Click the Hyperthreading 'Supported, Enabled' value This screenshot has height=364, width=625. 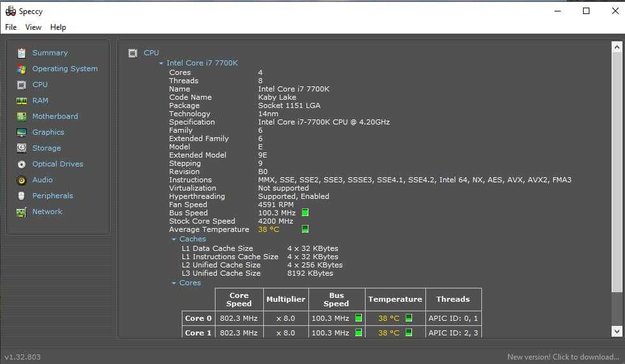coord(293,196)
